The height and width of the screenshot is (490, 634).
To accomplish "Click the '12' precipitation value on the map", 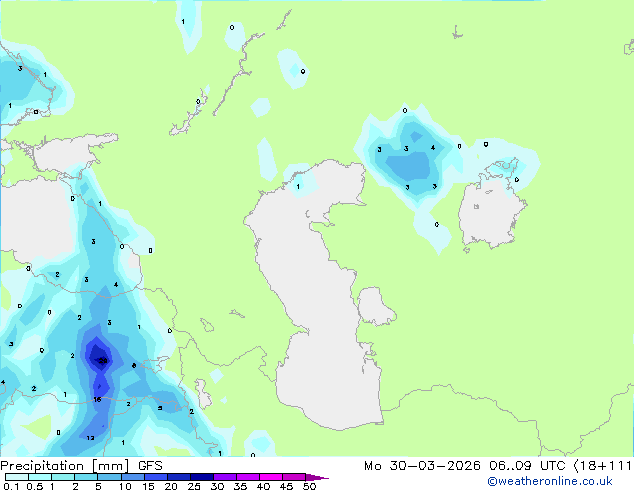I will click(x=90, y=438).
